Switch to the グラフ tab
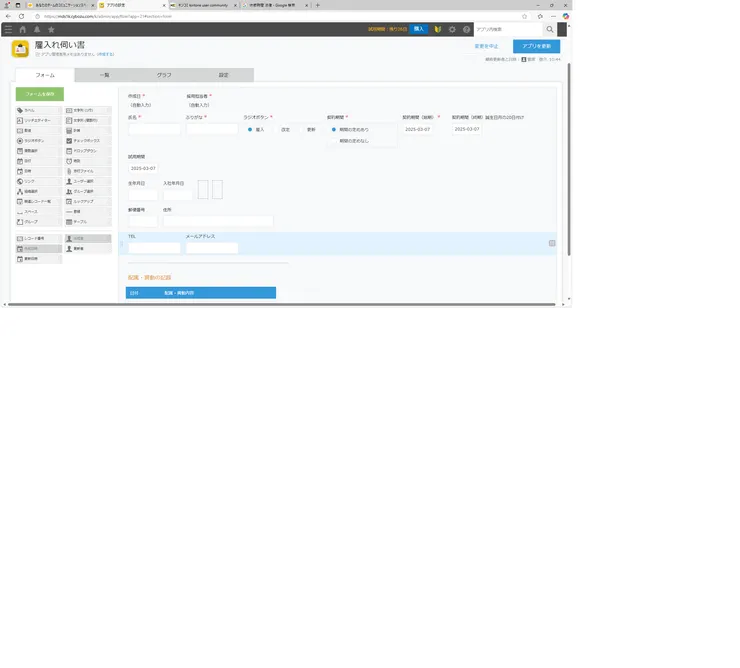Image resolution: width=740 pixels, height=668 pixels. click(164, 75)
